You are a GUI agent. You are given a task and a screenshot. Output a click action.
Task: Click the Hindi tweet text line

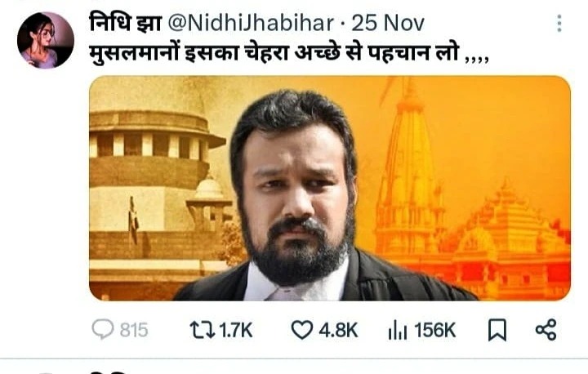click(289, 54)
